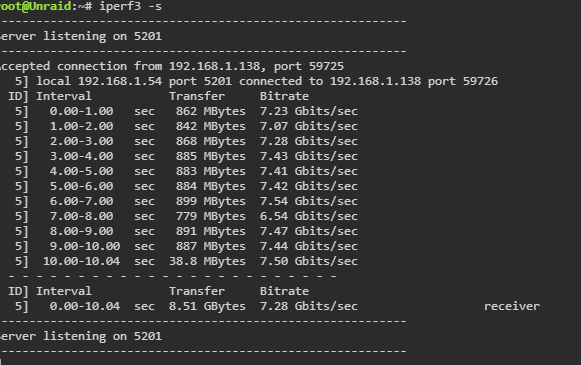Click the root@Unraid prompt text
Screen dimensions: 581x365
tap(35, 6)
